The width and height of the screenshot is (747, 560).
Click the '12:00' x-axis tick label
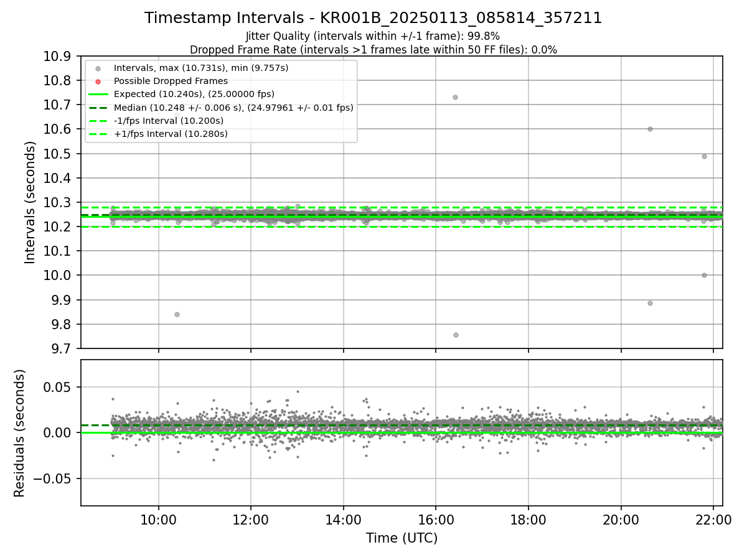251,520
